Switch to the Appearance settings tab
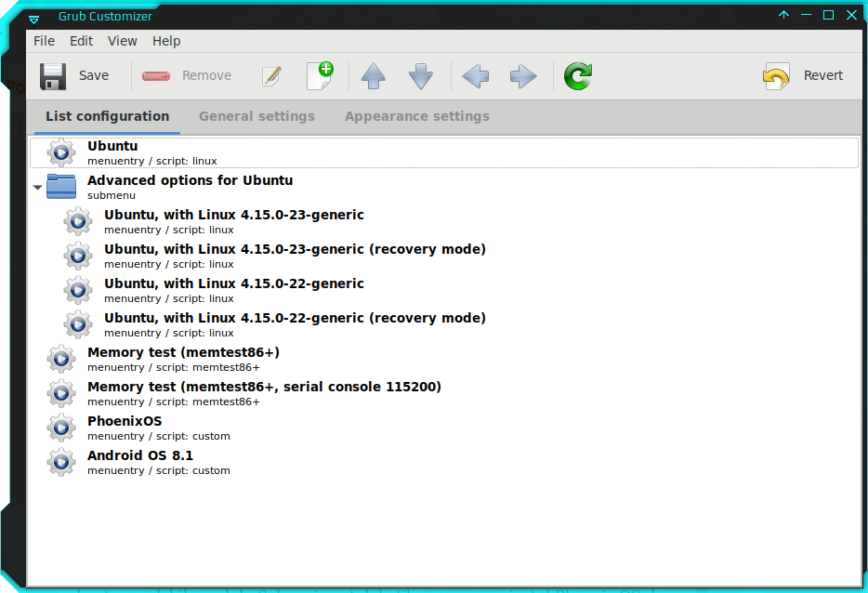868x593 pixels. [x=416, y=116]
